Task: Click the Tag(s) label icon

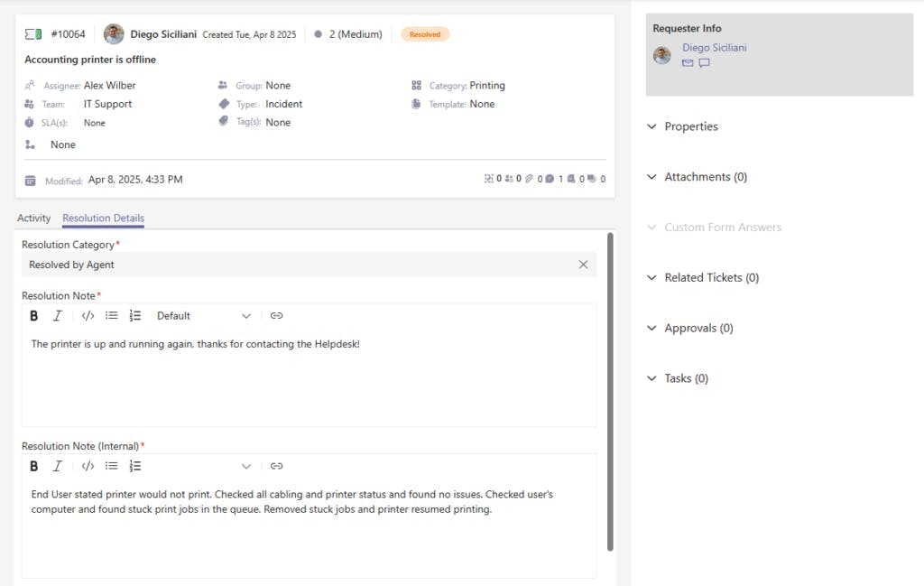Action: pyautogui.click(x=224, y=121)
